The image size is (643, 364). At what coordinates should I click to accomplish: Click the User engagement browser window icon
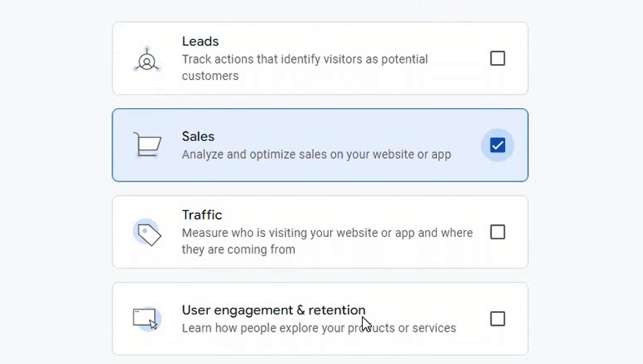[147, 319]
